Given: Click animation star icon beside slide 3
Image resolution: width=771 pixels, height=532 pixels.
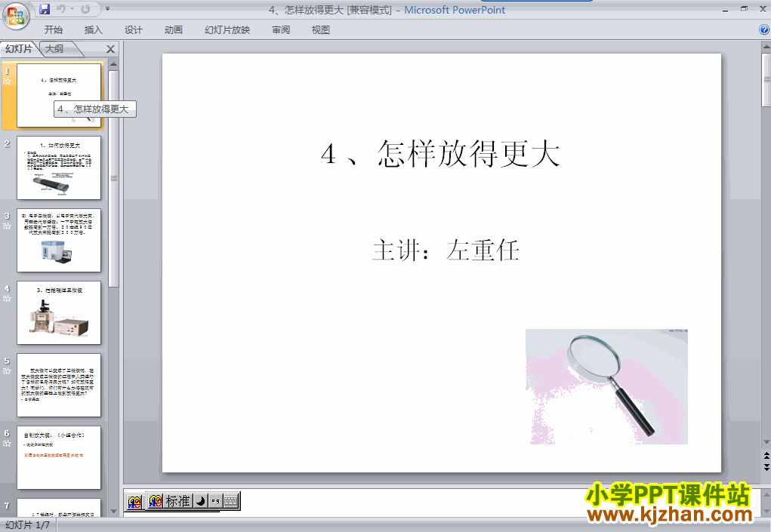Looking at the screenshot, I should (x=7, y=226).
